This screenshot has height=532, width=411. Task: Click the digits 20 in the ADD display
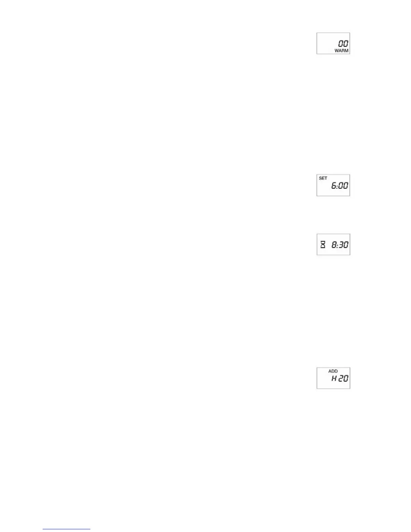(x=344, y=379)
